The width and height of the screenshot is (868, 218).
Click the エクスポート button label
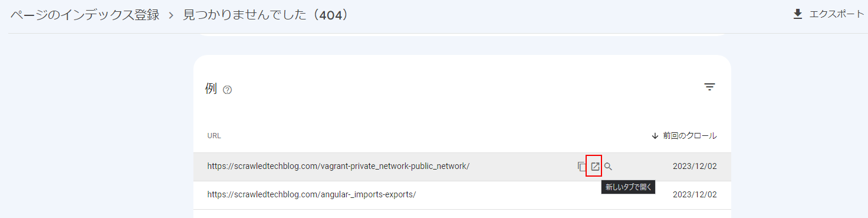(x=837, y=14)
